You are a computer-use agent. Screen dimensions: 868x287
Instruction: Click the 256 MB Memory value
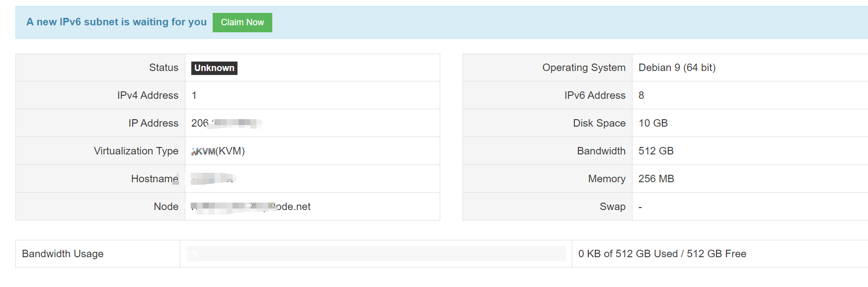pyautogui.click(x=656, y=179)
